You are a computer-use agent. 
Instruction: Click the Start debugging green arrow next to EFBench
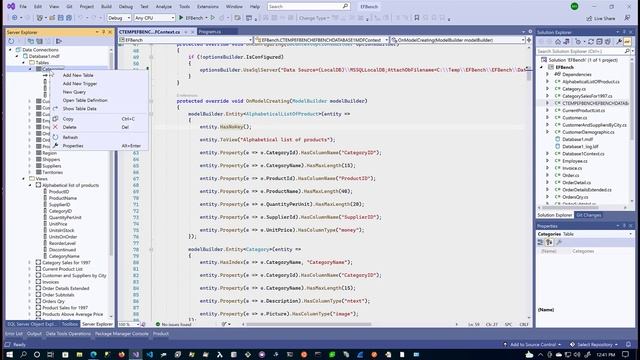(181, 18)
